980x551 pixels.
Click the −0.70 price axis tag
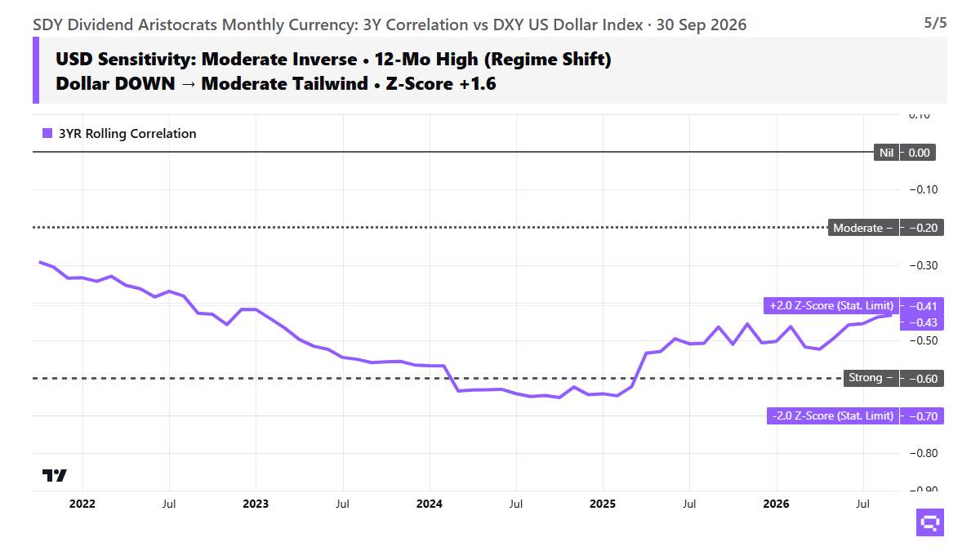click(x=921, y=416)
